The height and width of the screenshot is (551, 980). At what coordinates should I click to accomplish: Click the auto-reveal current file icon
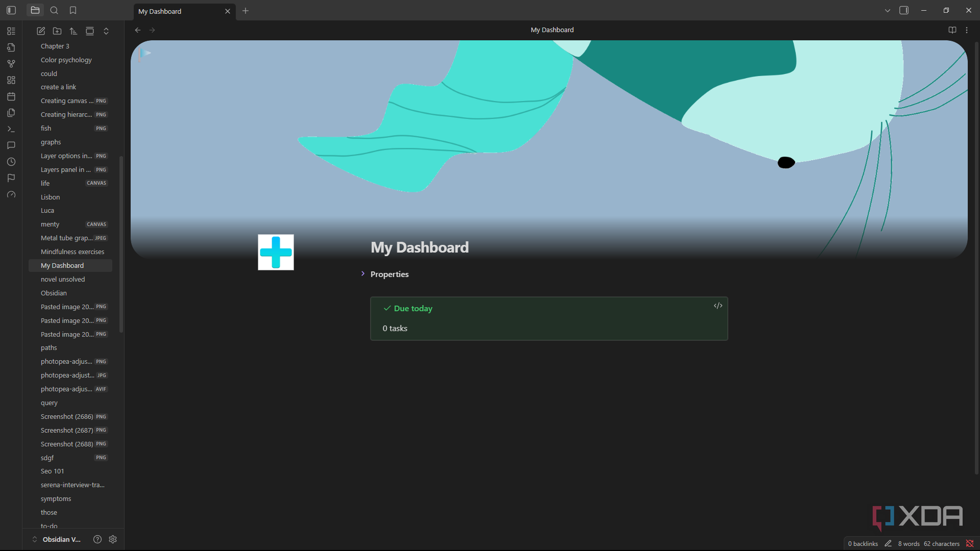[x=90, y=31]
